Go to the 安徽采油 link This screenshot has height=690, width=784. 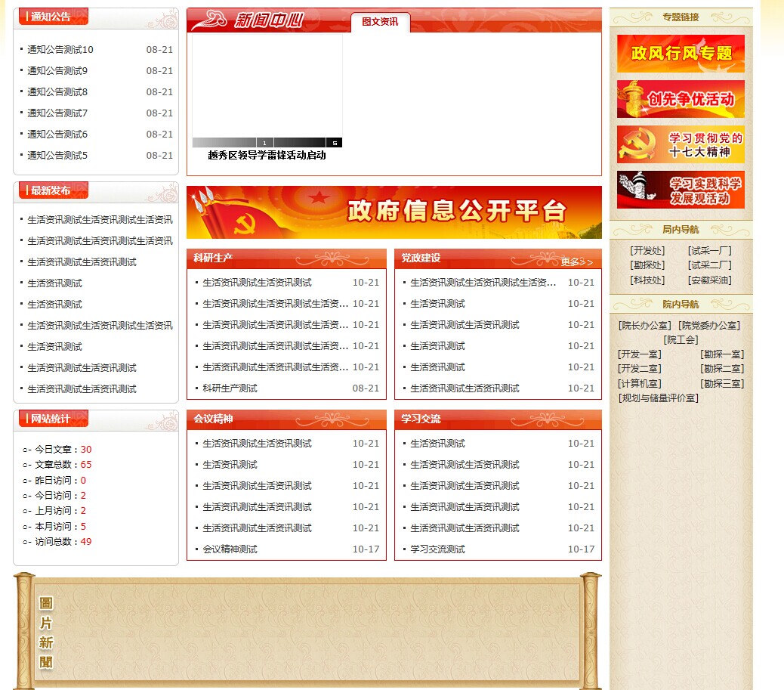point(709,280)
